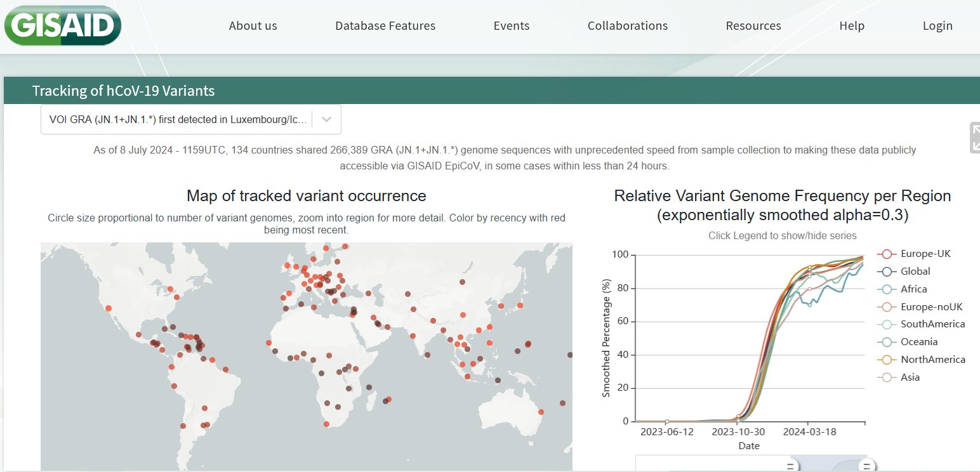Click the VOI GRA variant selector text

pyautogui.click(x=178, y=120)
